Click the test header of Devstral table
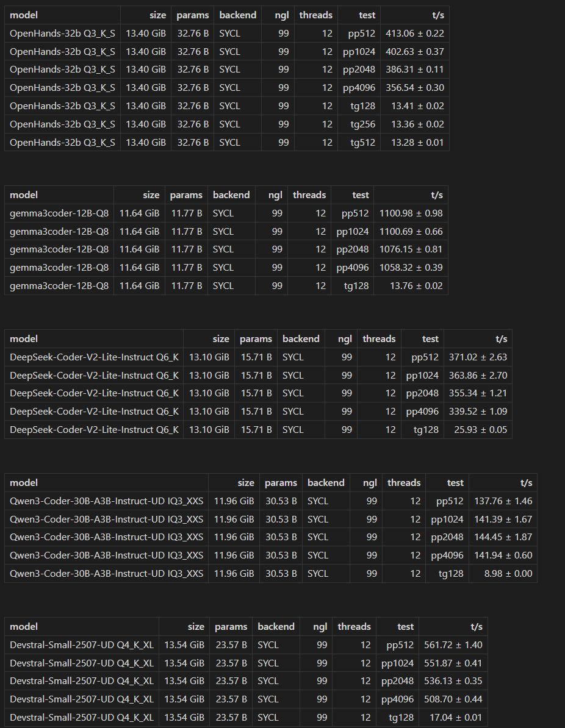 coord(405,627)
